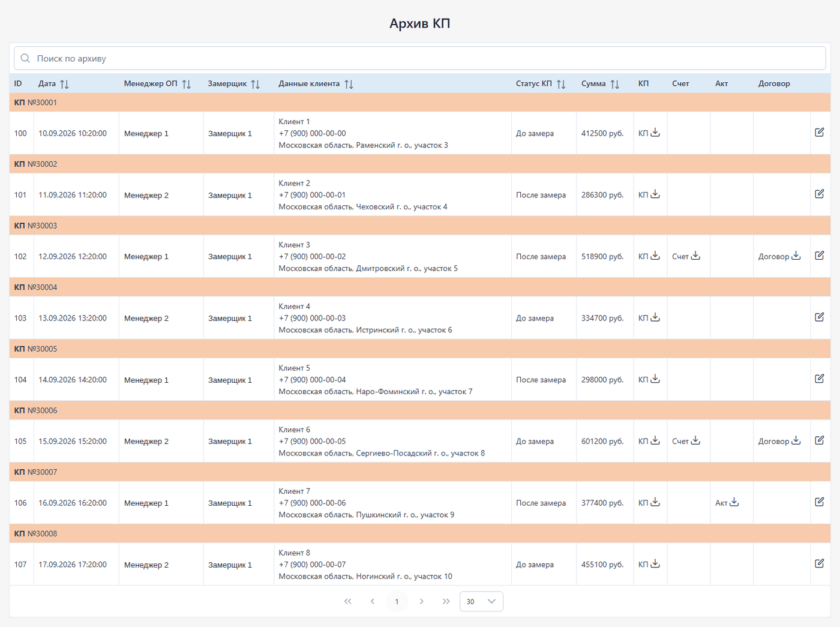Go to the previous page
The image size is (840, 627).
coord(373,601)
